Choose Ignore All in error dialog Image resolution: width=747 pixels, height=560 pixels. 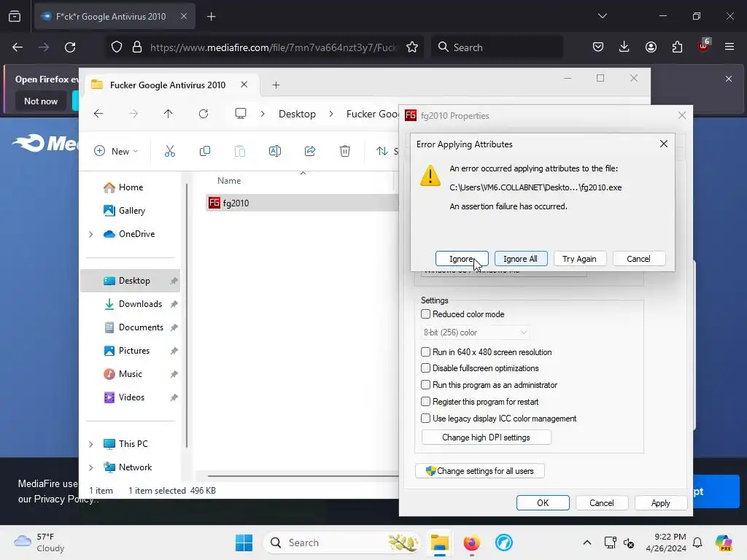tap(520, 259)
